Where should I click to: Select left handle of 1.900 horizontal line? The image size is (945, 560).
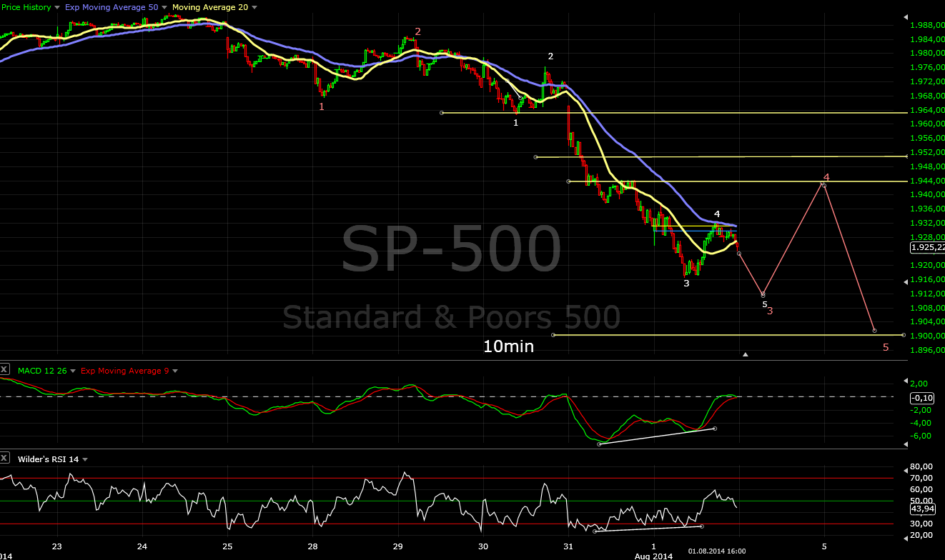[x=553, y=335]
